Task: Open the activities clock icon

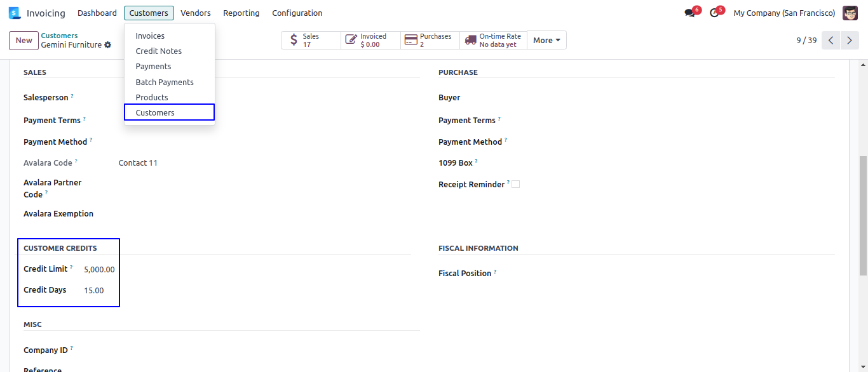Action: click(714, 13)
